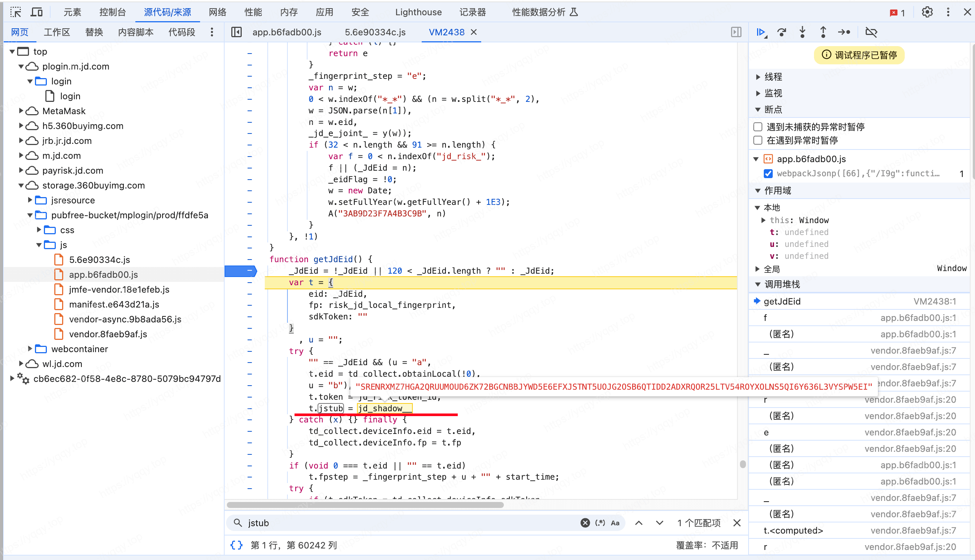Click the 5.6e90334c.js file in tree

click(x=100, y=259)
